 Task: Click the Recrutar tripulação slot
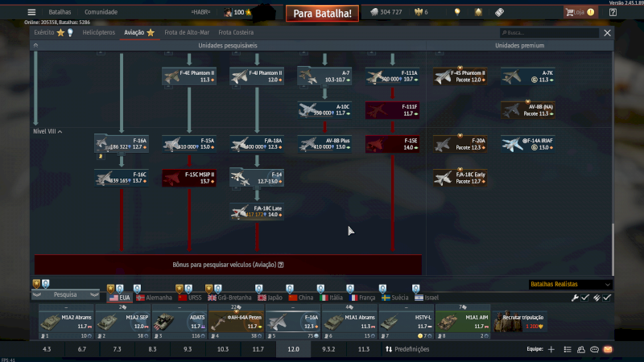520,322
